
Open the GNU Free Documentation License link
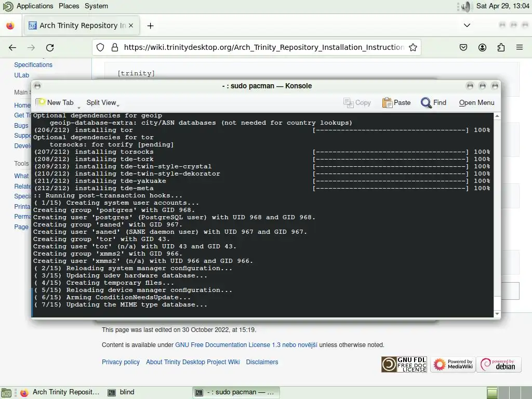coord(246,345)
